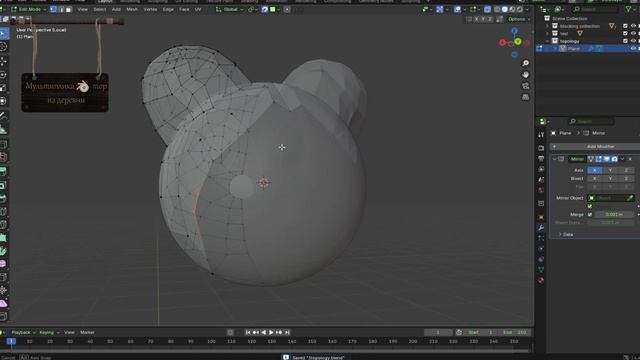
Task: Hide the topology collection with eye icon
Action: click(633, 41)
